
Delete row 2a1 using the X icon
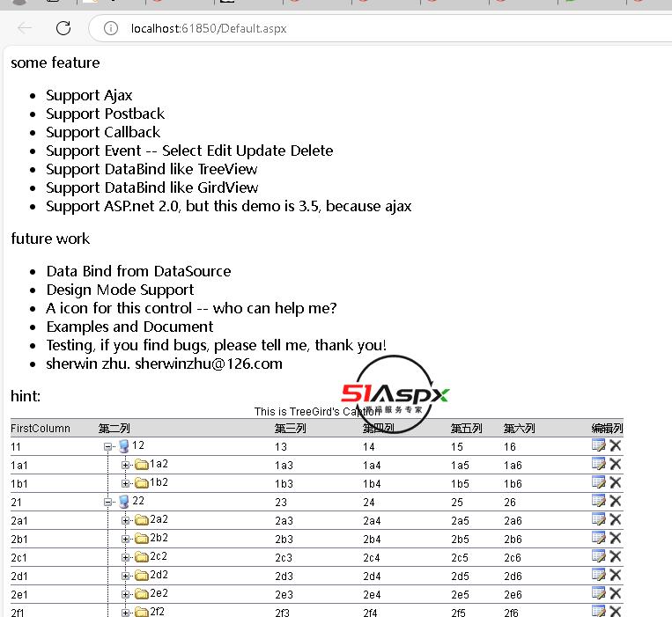coord(616,519)
